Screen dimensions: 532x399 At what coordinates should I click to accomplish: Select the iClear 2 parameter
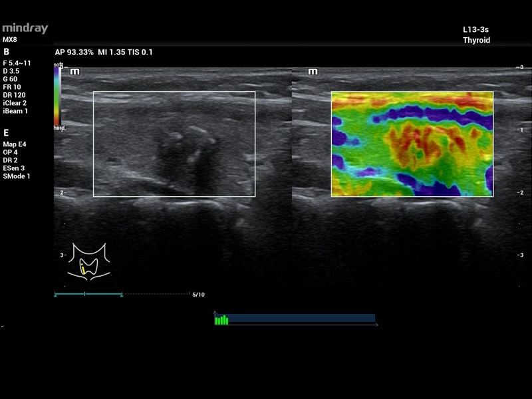click(x=16, y=103)
